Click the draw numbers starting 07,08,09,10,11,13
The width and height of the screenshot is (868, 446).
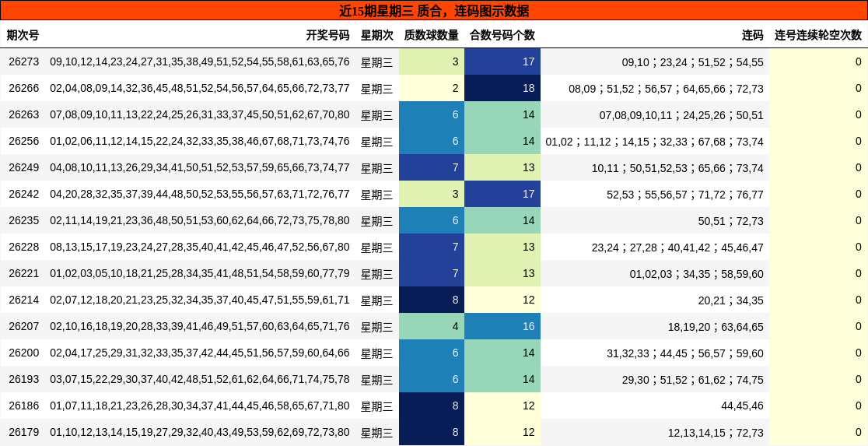200,114
